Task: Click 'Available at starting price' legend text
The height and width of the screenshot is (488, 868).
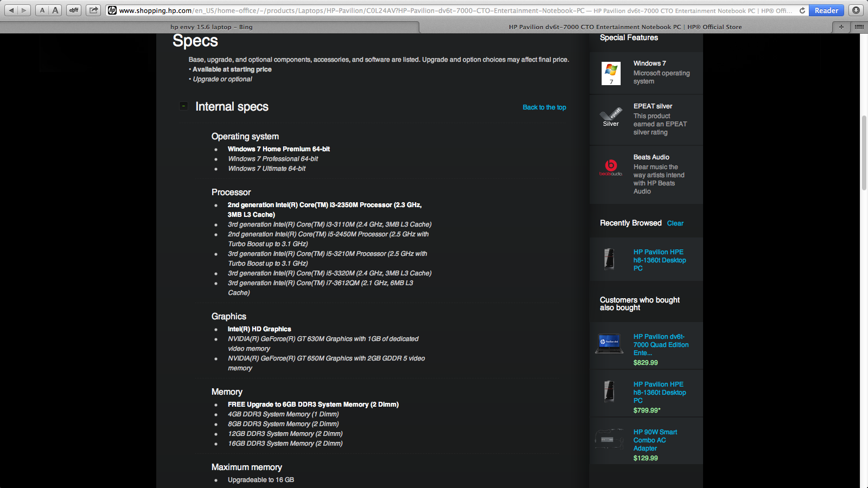Action: [x=232, y=69]
